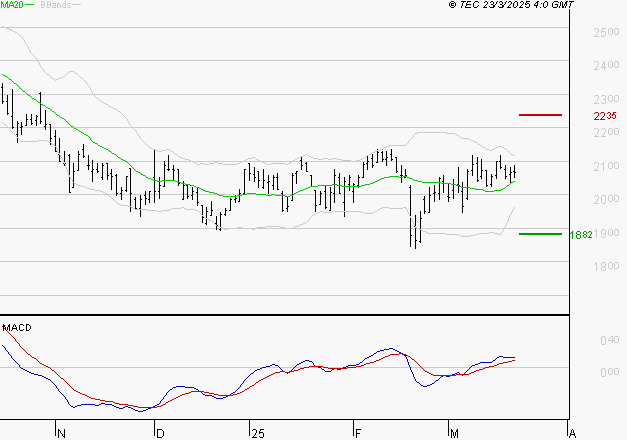Toggle the BBands legend label
The image size is (627, 440).
coord(54,6)
